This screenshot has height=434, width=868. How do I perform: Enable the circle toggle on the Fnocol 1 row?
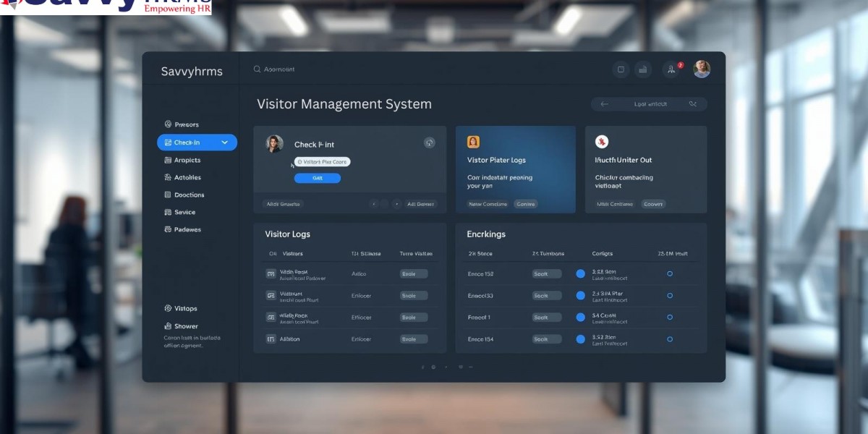(669, 317)
